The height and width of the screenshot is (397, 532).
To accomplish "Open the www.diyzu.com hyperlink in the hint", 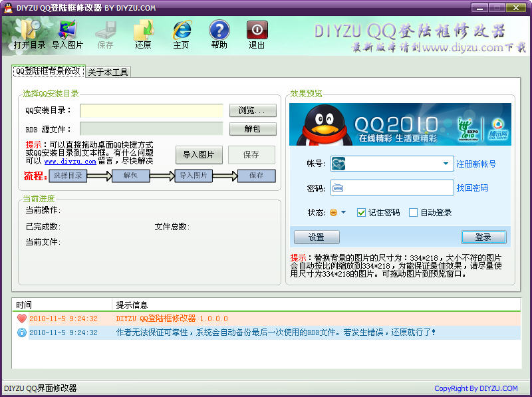I will [x=70, y=161].
